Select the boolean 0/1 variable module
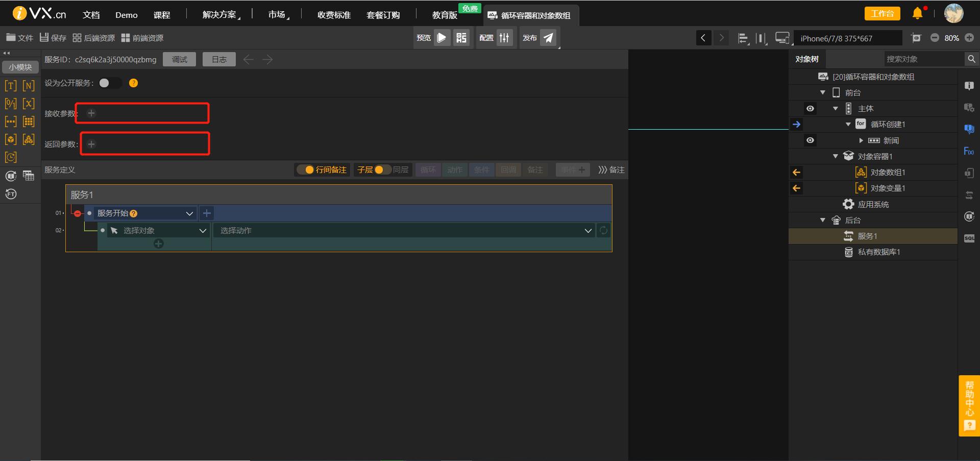The height and width of the screenshot is (461, 980). [11, 104]
